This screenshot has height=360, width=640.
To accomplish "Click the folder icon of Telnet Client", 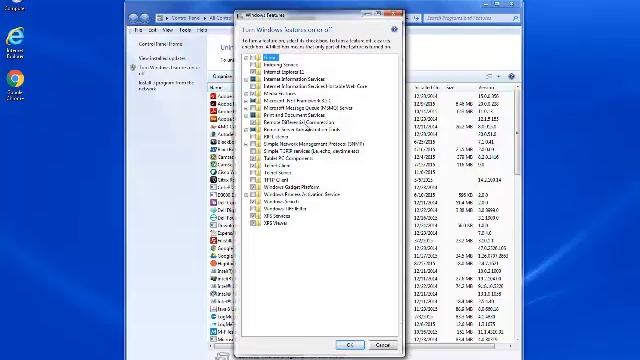I will tap(258, 165).
